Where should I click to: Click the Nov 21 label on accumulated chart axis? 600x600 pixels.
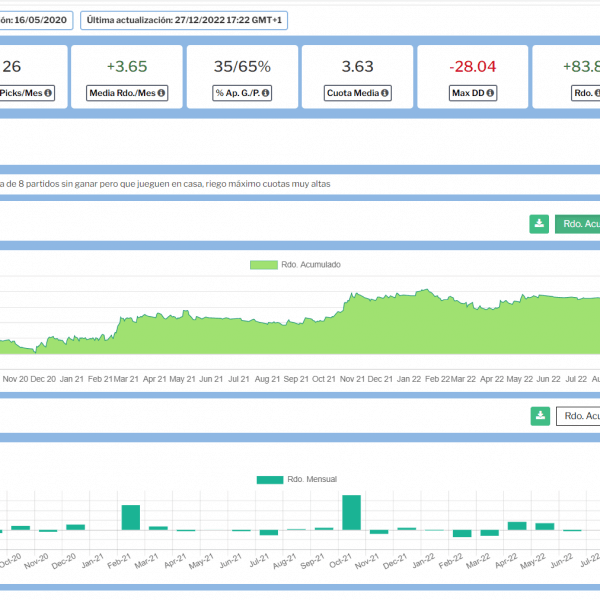pyautogui.click(x=352, y=379)
